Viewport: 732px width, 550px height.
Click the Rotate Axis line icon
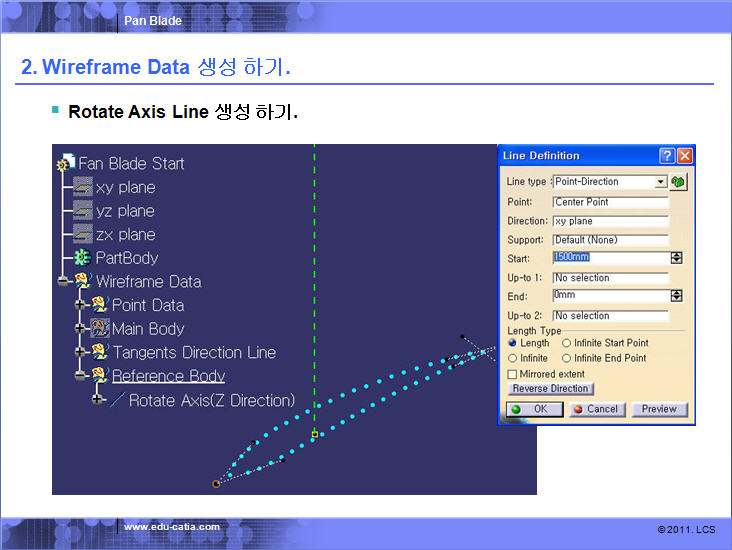[x=116, y=400]
